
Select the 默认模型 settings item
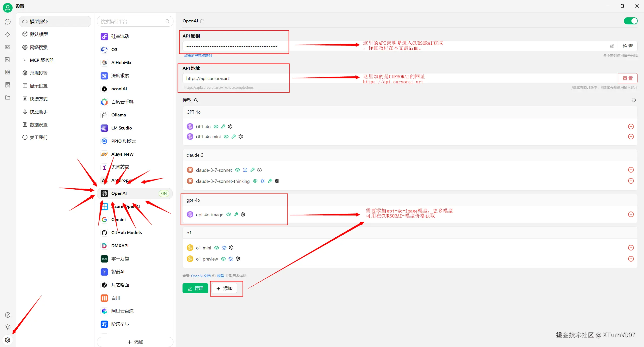(x=39, y=34)
